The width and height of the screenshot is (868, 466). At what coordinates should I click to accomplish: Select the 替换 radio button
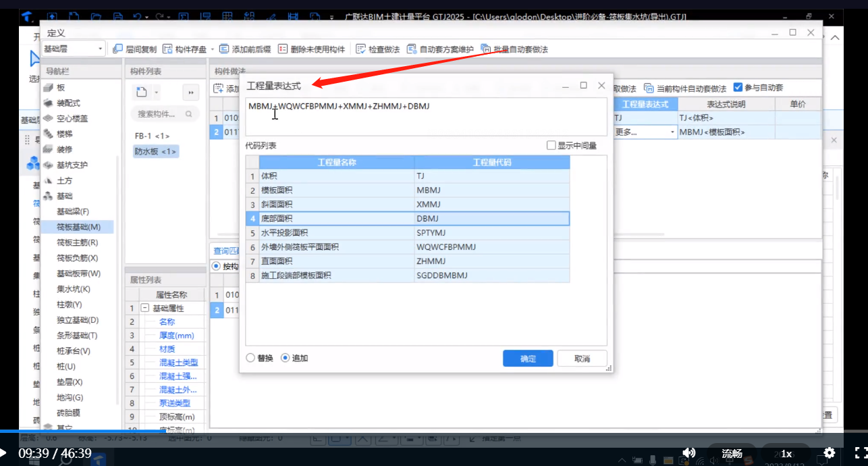tap(250, 358)
